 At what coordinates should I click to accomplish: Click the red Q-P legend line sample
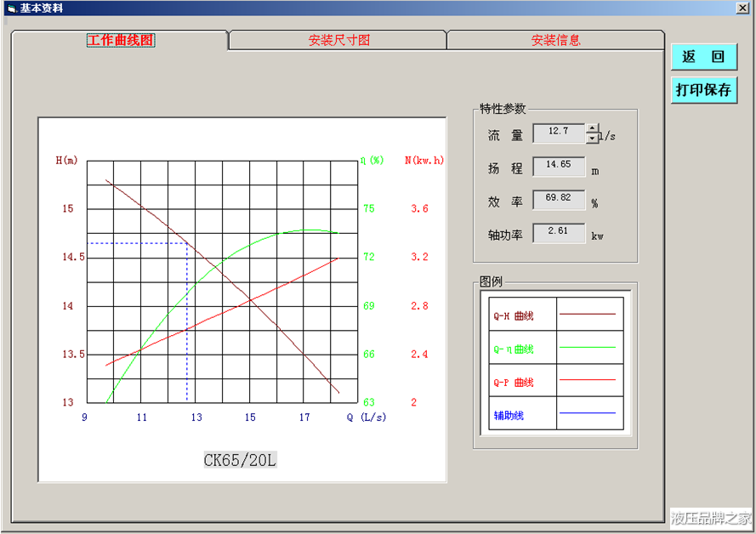[587, 380]
